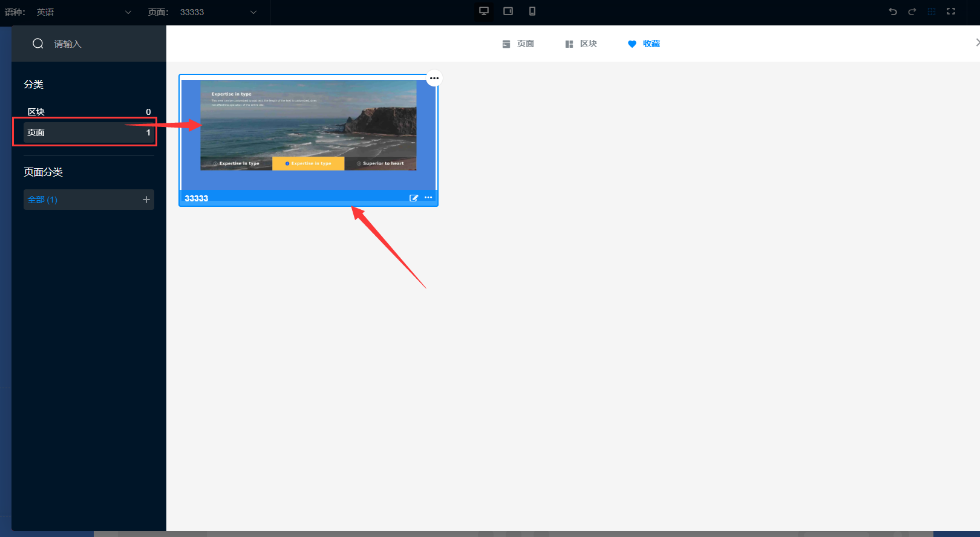Switch to the 页面 tab
Viewport: 980px width, 537px height.
[518, 44]
